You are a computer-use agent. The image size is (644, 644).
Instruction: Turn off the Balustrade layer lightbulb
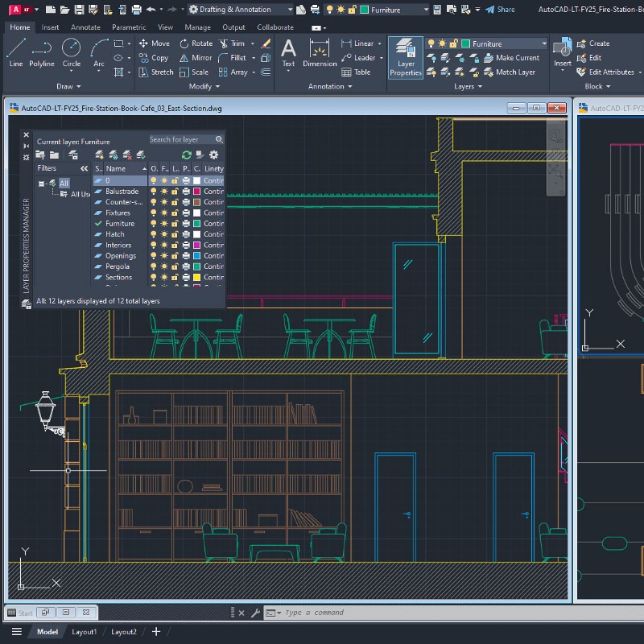tap(153, 192)
